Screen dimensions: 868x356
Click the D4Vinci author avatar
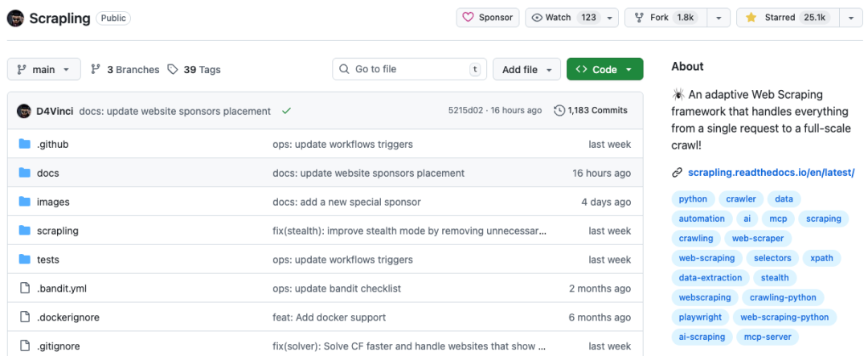point(23,111)
